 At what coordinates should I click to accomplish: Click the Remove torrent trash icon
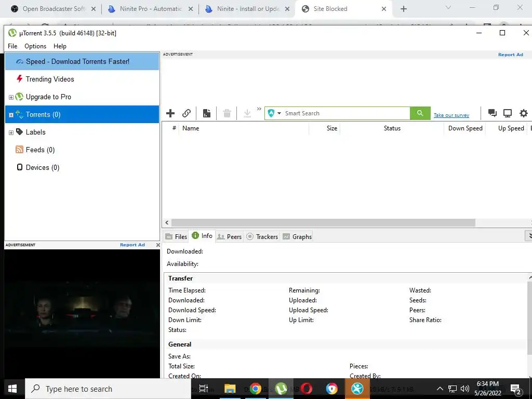[227, 113]
